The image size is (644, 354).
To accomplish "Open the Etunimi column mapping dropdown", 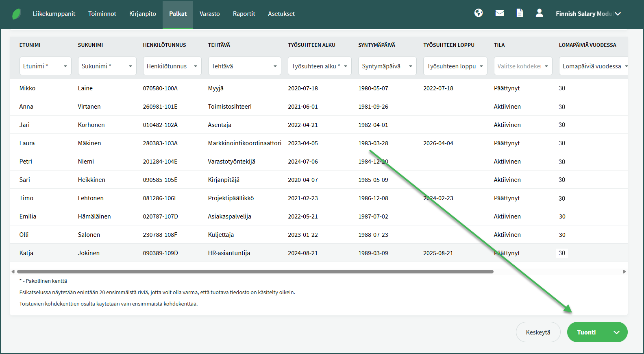I will click(x=45, y=66).
